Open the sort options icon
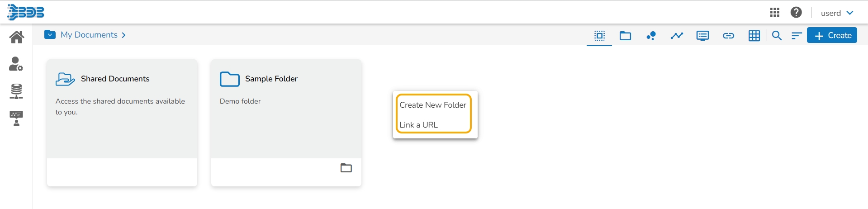Viewport: 868px width, 209px height. [x=797, y=36]
